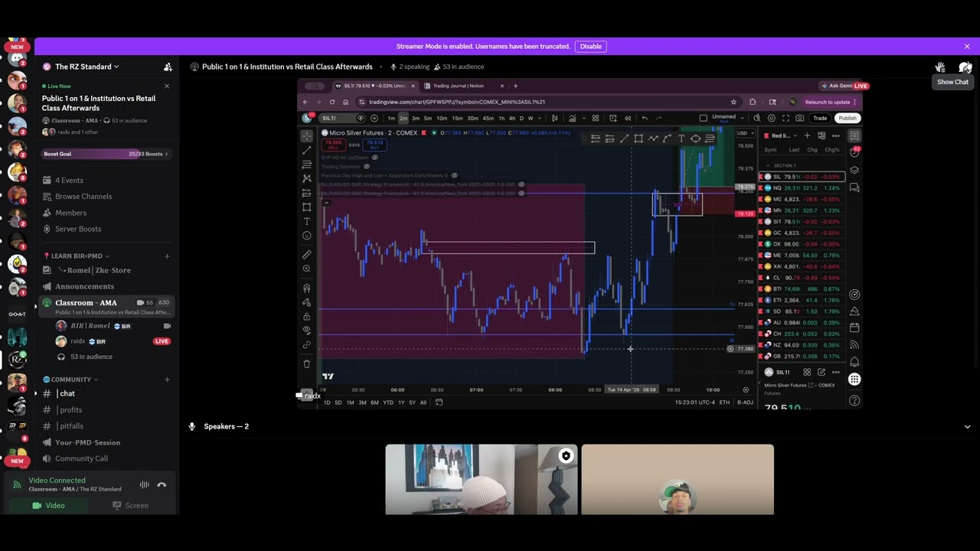
Task: Open the chart settings gear icon
Action: 771,118
